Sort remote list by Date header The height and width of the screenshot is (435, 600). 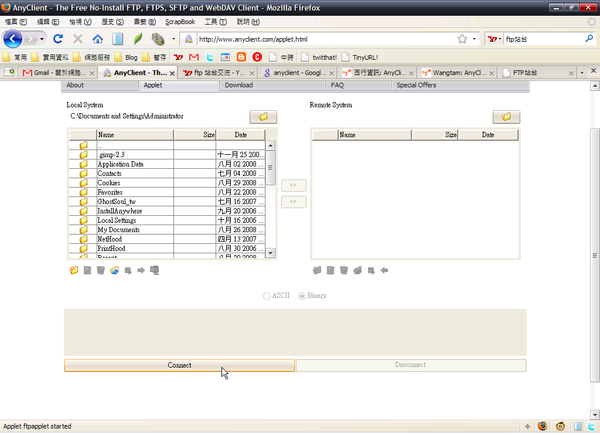pos(488,135)
